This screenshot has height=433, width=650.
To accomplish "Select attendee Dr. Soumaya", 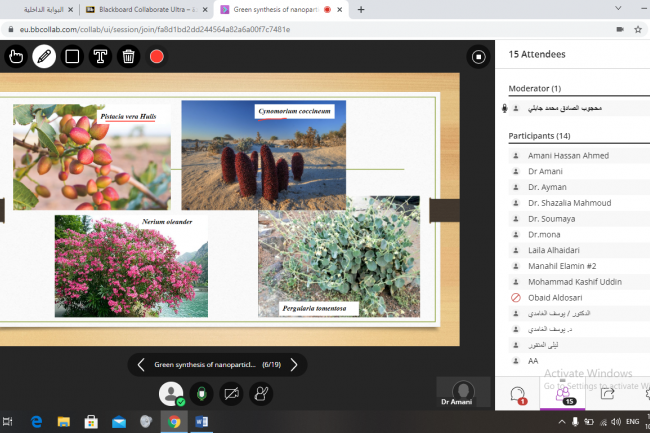I will [580, 219].
